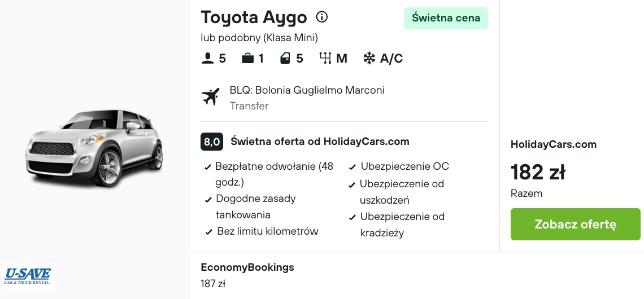
Task: Click the BLQ Bolonia Guglielmo Marconi location
Action: point(307,90)
